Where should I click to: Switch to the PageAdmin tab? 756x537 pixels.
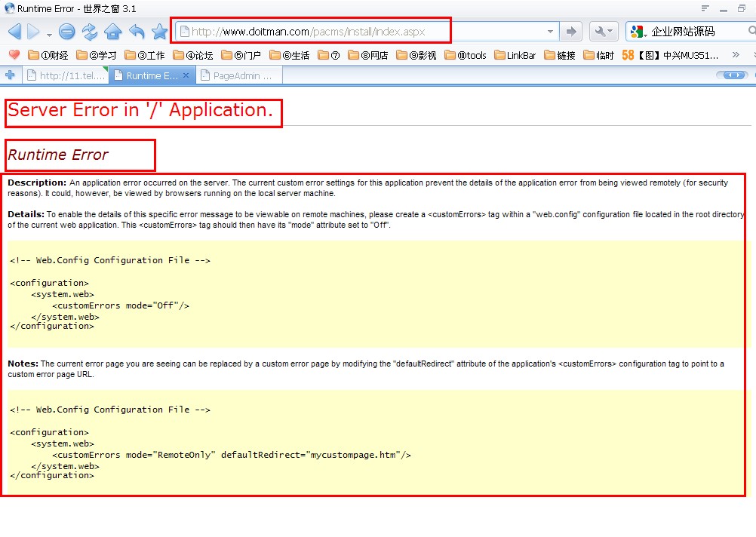point(239,75)
